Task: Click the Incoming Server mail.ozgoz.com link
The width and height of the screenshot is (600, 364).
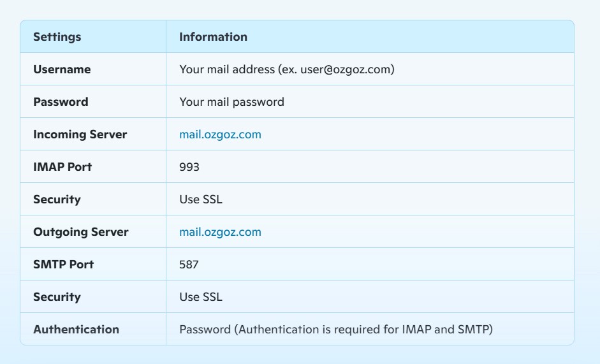Action: tap(220, 135)
